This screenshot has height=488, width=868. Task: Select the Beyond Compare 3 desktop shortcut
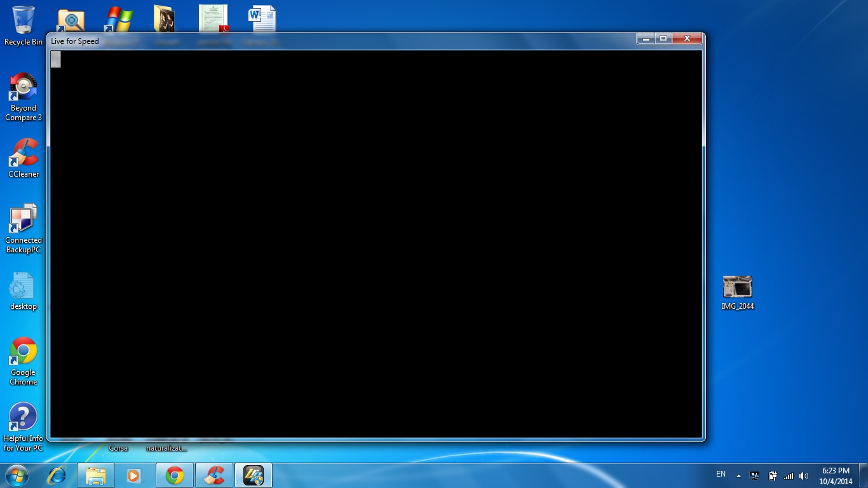tap(24, 97)
